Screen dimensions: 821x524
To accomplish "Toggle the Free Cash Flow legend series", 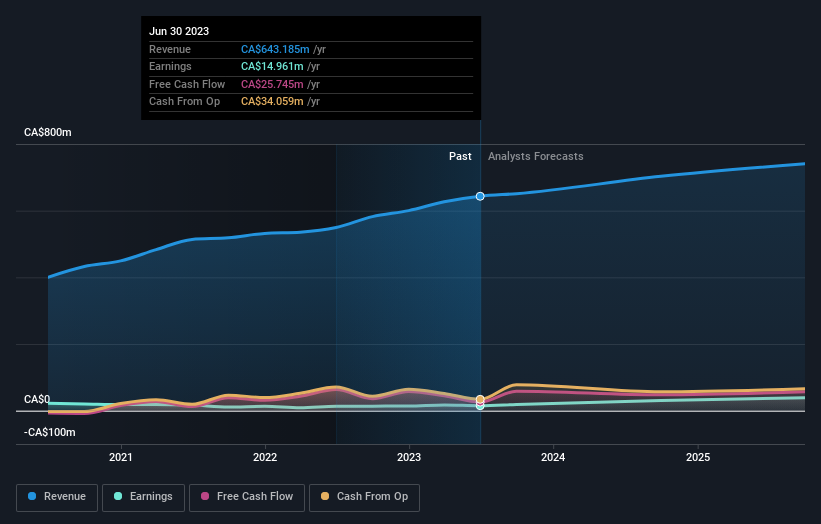I will [x=247, y=497].
